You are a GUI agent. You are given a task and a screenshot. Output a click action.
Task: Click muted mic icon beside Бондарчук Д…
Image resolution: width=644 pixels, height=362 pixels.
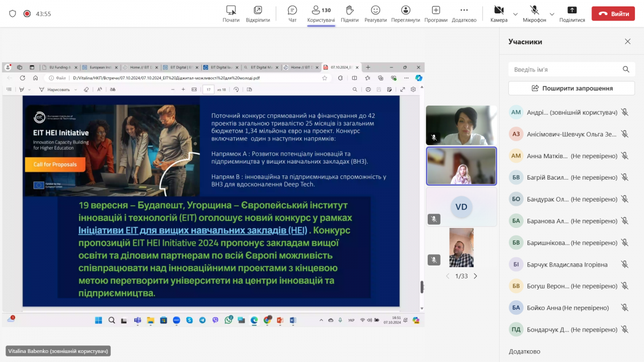(625, 329)
